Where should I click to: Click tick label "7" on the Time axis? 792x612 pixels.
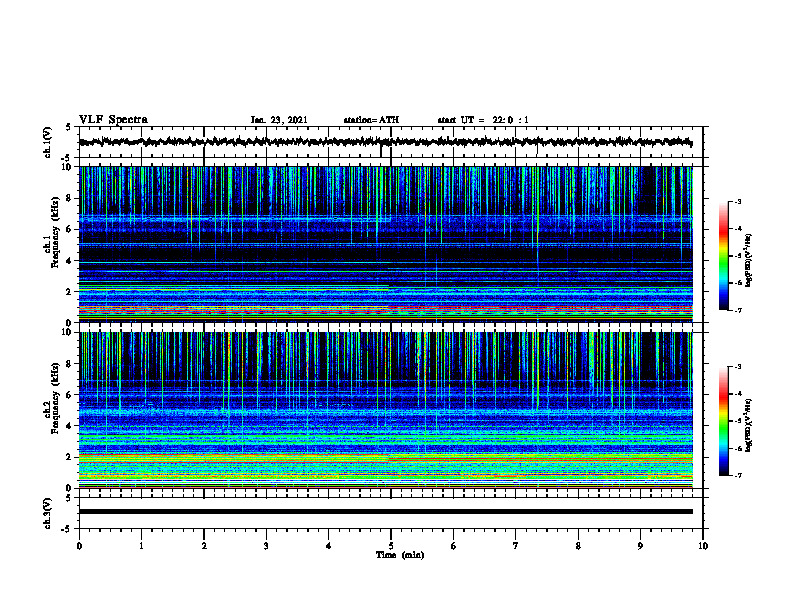516,545
